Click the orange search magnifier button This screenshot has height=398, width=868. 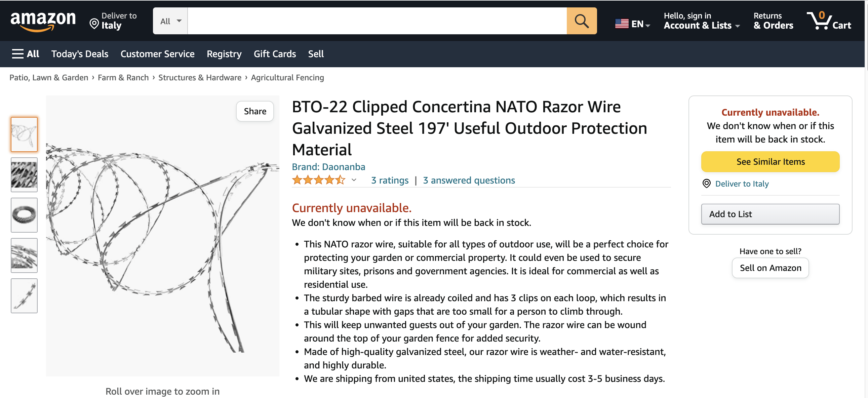tap(581, 21)
